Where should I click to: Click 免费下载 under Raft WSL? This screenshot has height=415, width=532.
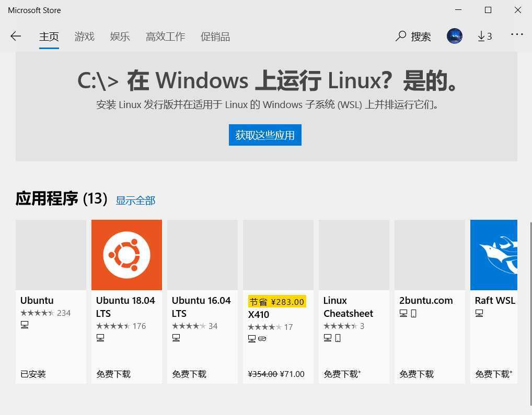click(x=494, y=374)
